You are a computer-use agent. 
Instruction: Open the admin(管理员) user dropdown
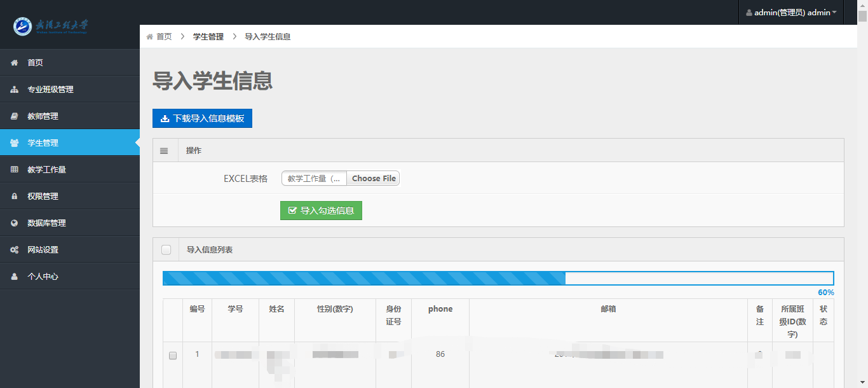[791, 13]
